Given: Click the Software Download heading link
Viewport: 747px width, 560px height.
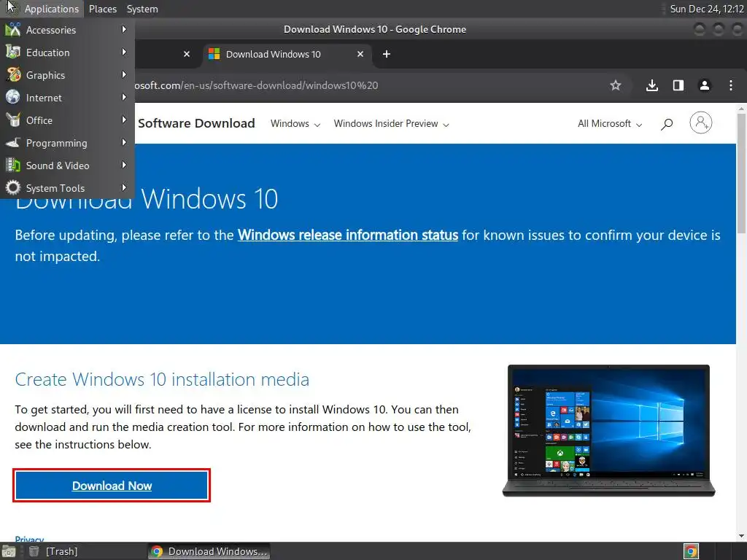Looking at the screenshot, I should click(196, 123).
